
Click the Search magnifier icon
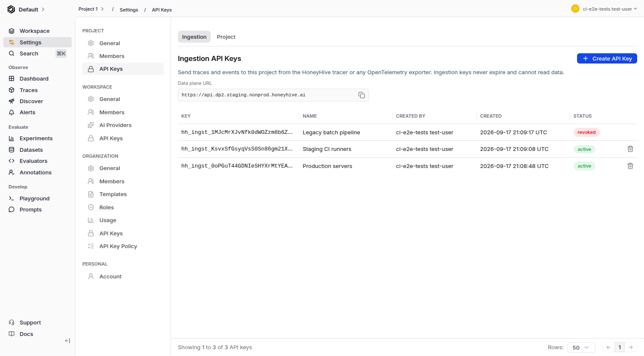point(12,54)
